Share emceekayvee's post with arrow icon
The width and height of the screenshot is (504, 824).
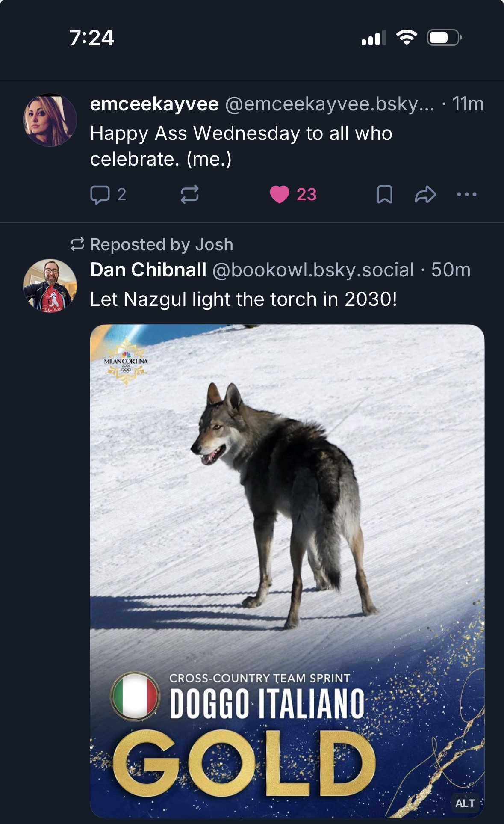(x=425, y=195)
